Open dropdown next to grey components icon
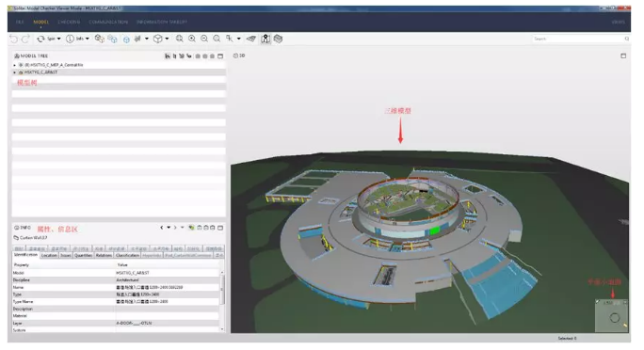The height and width of the screenshot is (350, 644). click(147, 39)
